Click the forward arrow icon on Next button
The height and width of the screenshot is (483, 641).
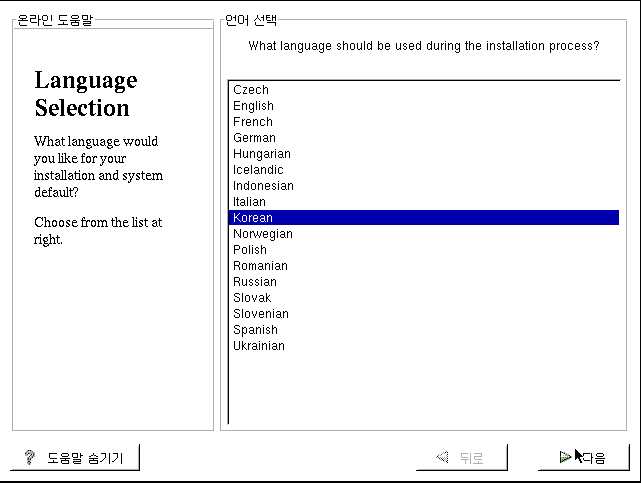pyautogui.click(x=566, y=458)
